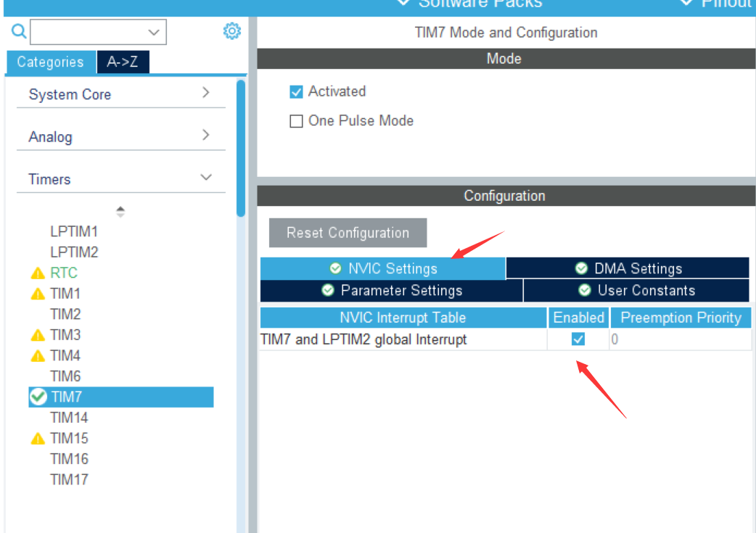Toggle TIM7 global interrupt Enabled checkbox
The image size is (756, 533).
(x=578, y=339)
